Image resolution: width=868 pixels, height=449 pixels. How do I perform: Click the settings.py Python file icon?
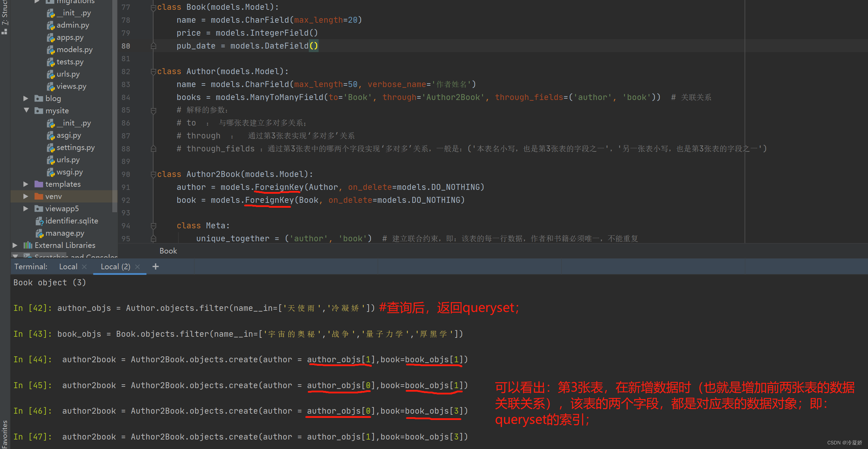click(x=51, y=148)
